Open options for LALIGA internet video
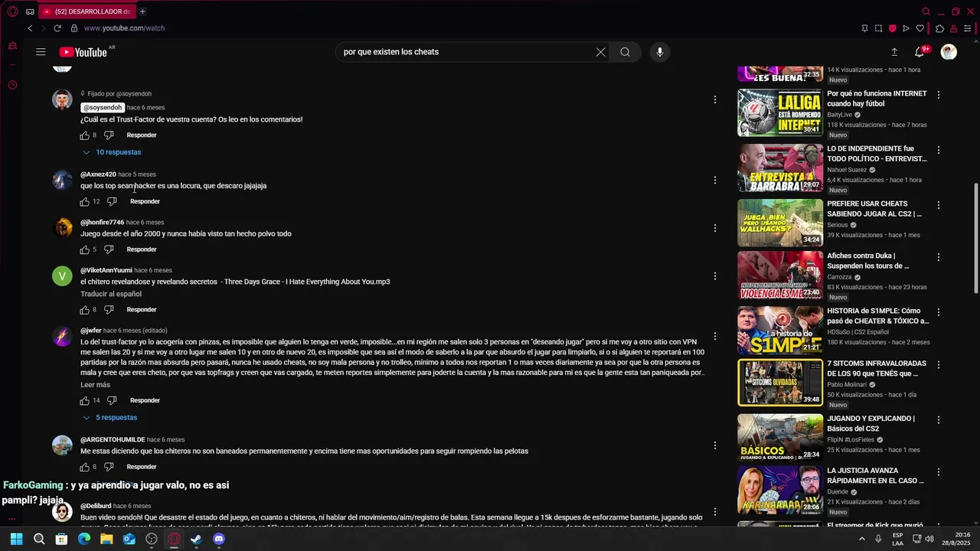 pos(939,95)
